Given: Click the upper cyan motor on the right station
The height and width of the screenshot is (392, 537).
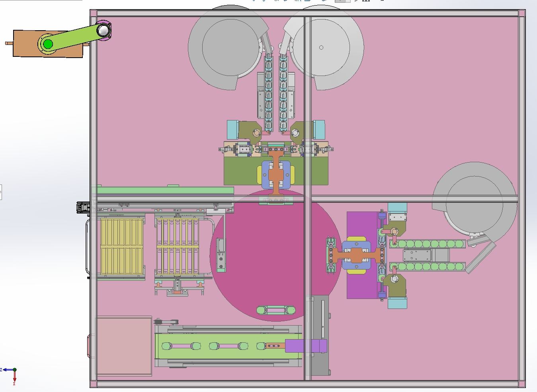Looking at the screenshot, I should coord(397,208).
